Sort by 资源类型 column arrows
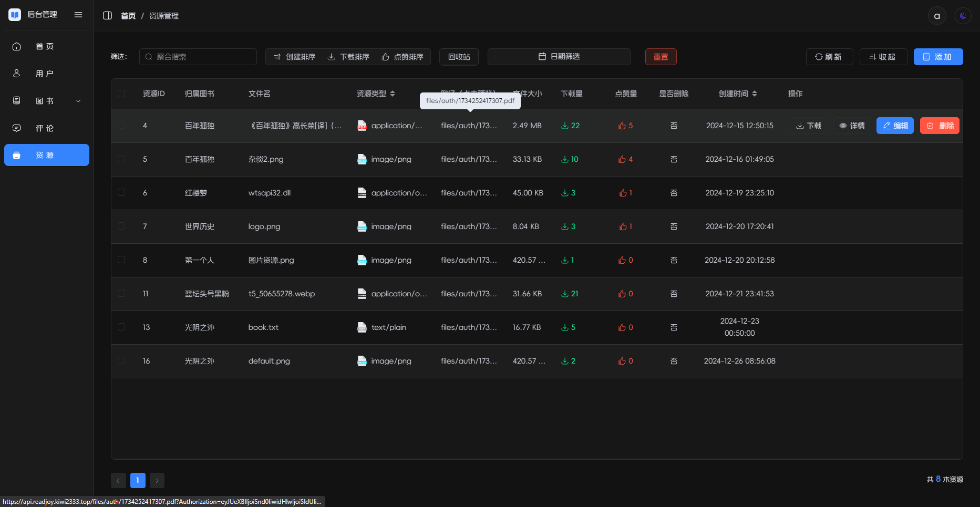The height and width of the screenshot is (507, 980). tap(393, 94)
